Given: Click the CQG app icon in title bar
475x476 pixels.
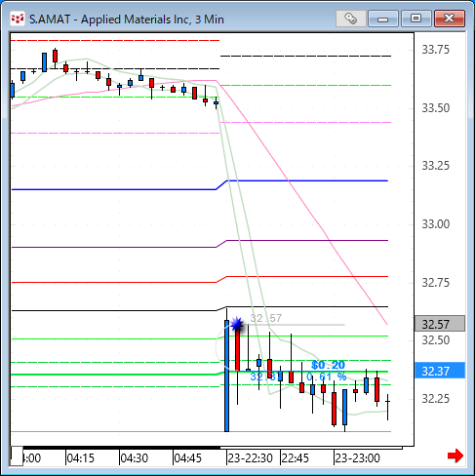Looking at the screenshot, I should [17, 19].
